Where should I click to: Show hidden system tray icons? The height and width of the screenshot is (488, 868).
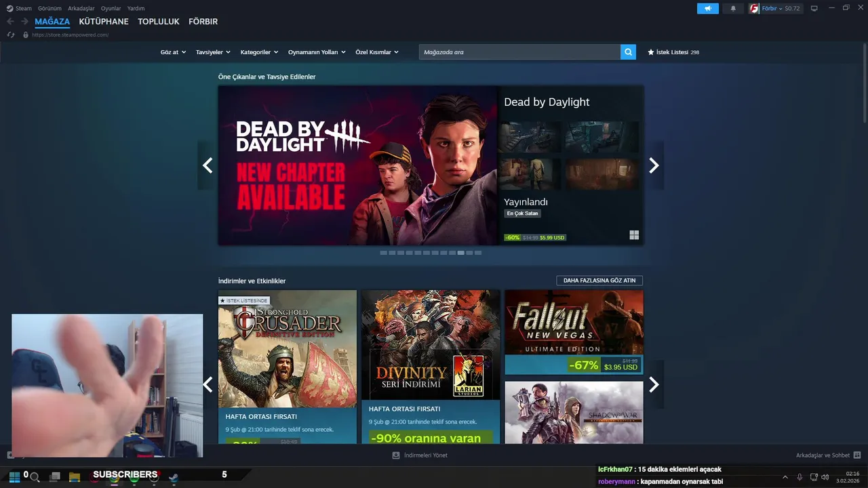(x=785, y=477)
